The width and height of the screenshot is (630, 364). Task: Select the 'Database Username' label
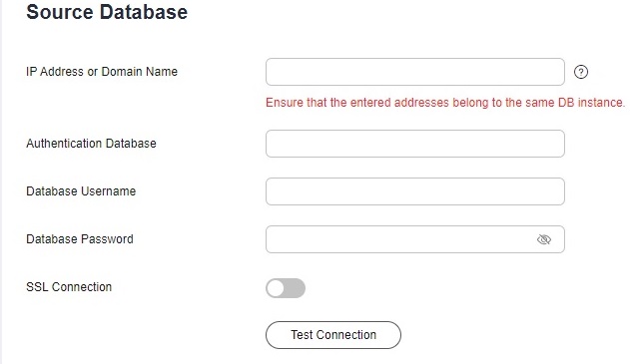pyautogui.click(x=81, y=191)
